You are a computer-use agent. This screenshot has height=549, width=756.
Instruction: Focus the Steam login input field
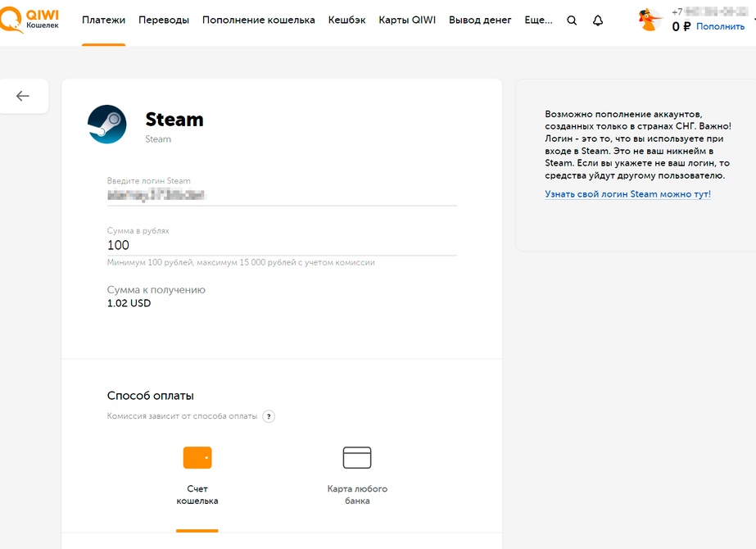coord(282,195)
